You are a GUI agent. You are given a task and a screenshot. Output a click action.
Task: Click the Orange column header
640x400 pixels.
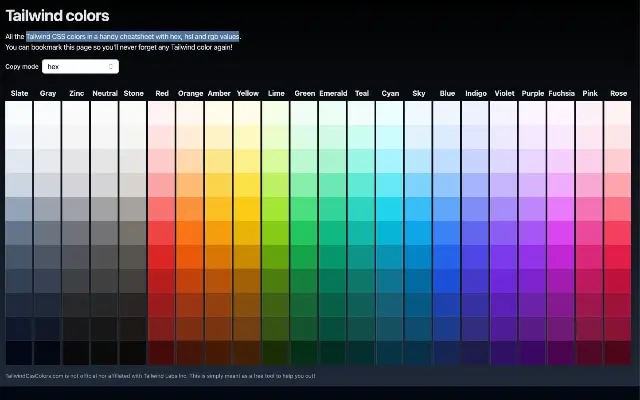tap(191, 93)
